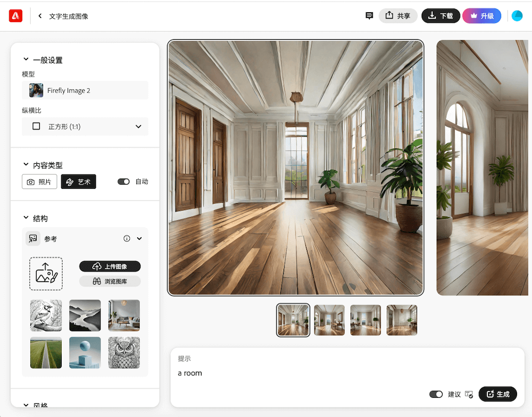Click the info icon beside 参考

127,239
